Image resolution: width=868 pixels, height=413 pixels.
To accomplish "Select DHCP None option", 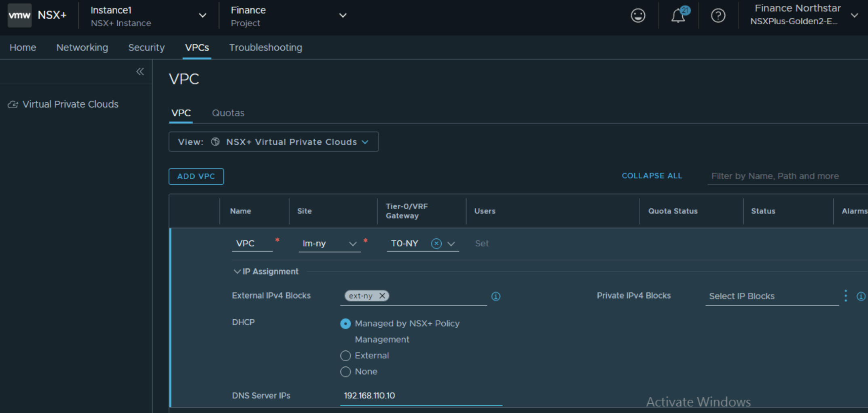I will pos(345,372).
